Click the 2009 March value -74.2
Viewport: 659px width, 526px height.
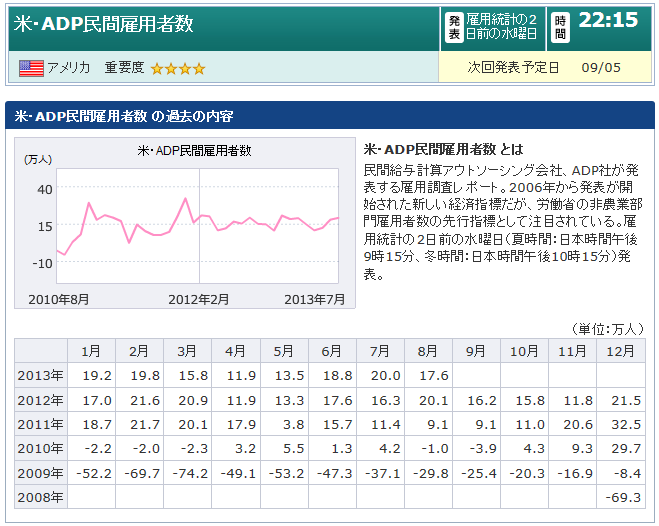tap(190, 473)
